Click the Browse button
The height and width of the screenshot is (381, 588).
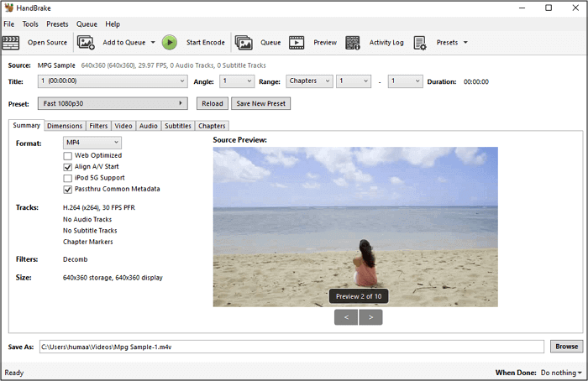click(x=565, y=346)
